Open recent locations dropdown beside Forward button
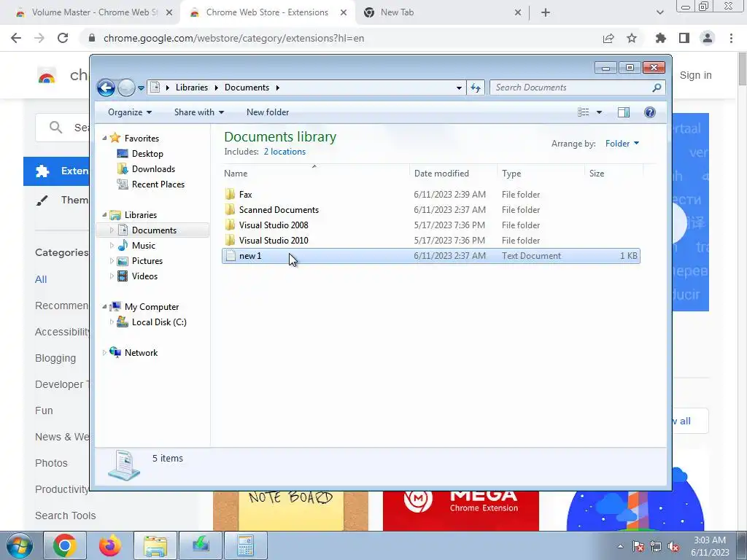Screen dimensions: 747x560 (141, 88)
